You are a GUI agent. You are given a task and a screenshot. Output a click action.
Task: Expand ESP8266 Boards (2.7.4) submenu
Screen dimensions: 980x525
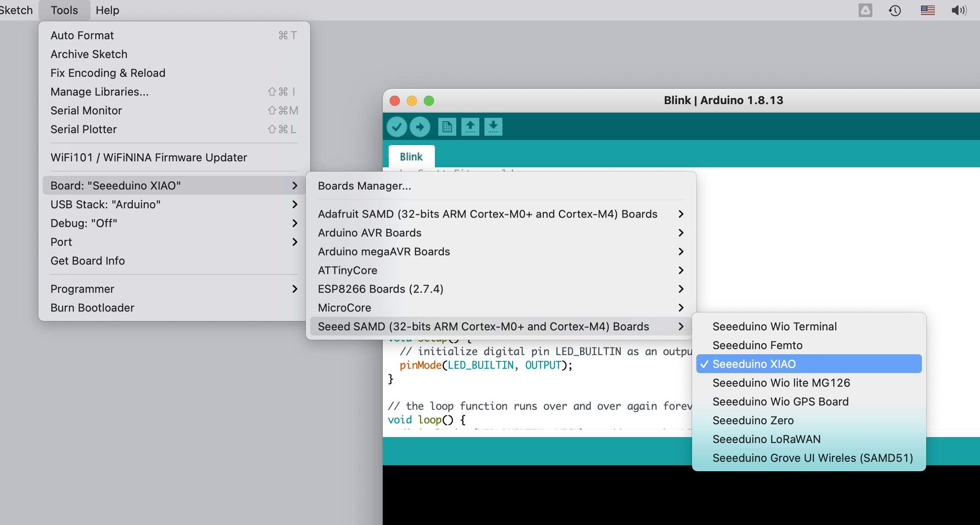click(x=501, y=289)
